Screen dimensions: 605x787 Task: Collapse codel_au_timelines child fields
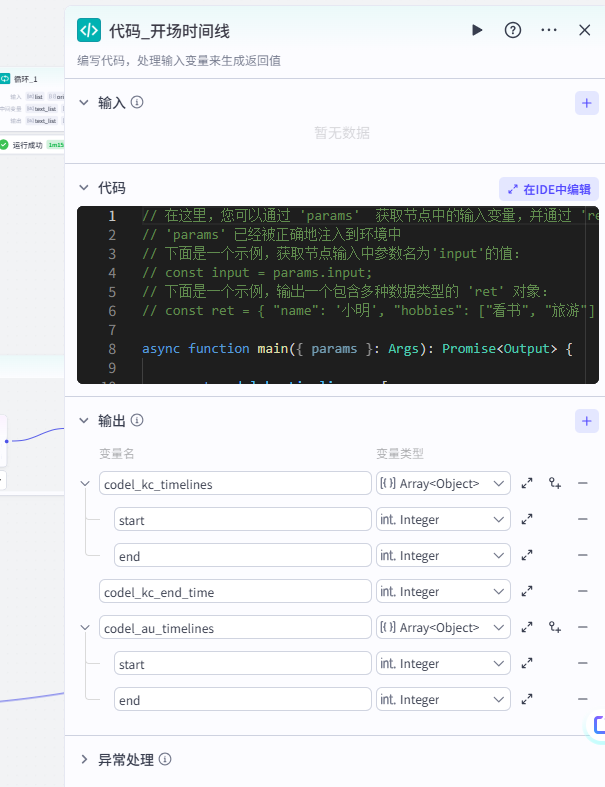85,627
